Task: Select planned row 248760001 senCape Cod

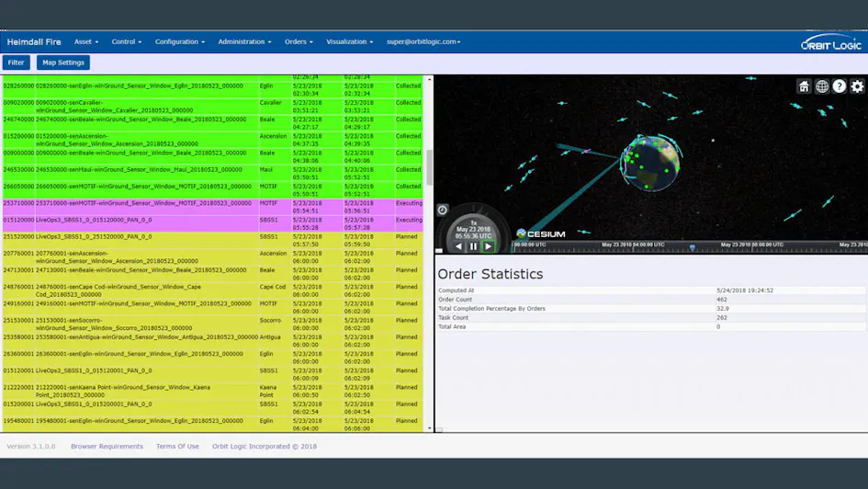Action: pyautogui.click(x=212, y=290)
